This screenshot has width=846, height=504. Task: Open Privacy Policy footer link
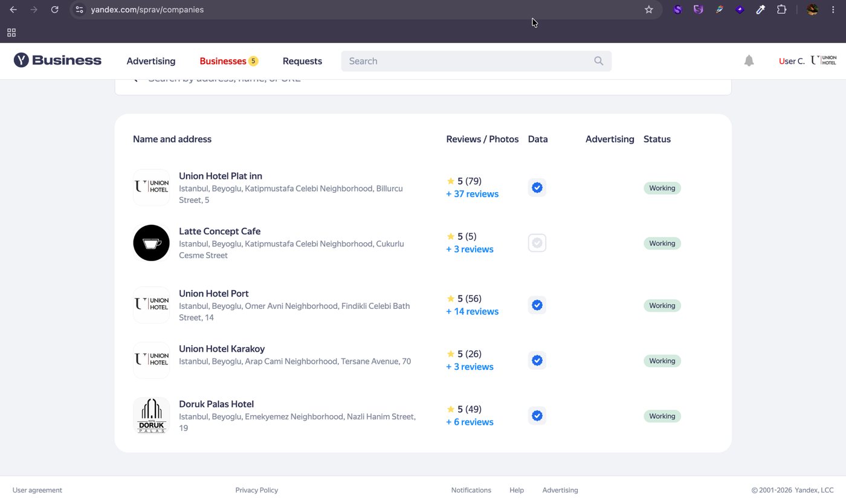(x=257, y=490)
